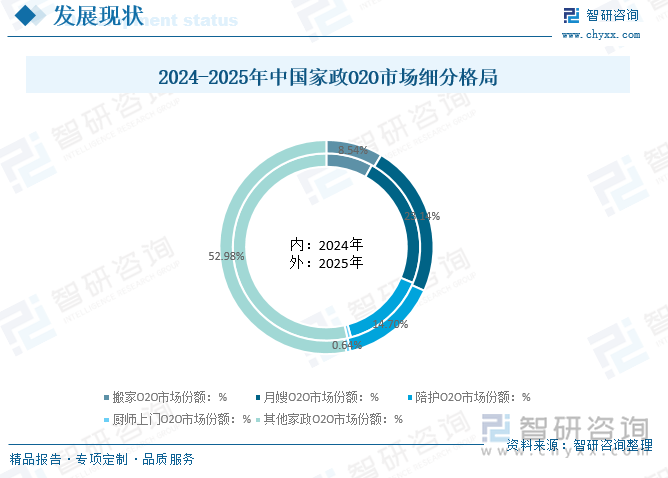Select legend entry 厨师上门O2O市场份额：%

pos(178,420)
